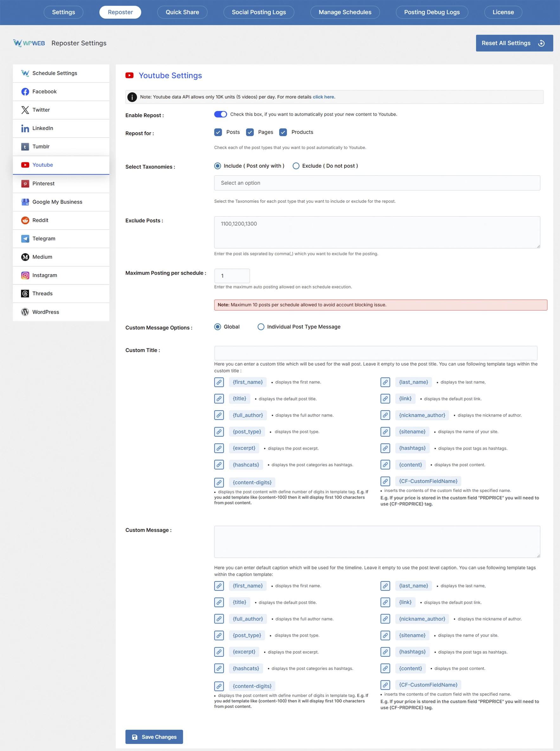Click the Save Changes button

(x=154, y=737)
